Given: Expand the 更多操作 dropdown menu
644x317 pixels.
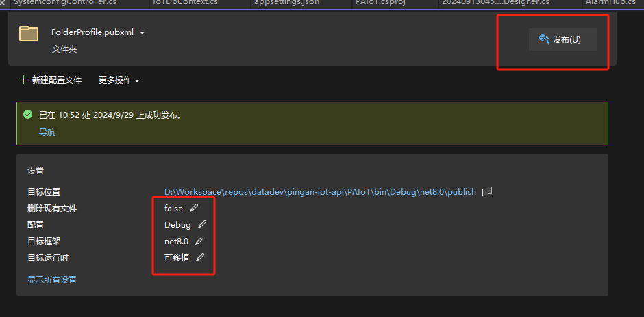Looking at the screenshot, I should point(119,80).
